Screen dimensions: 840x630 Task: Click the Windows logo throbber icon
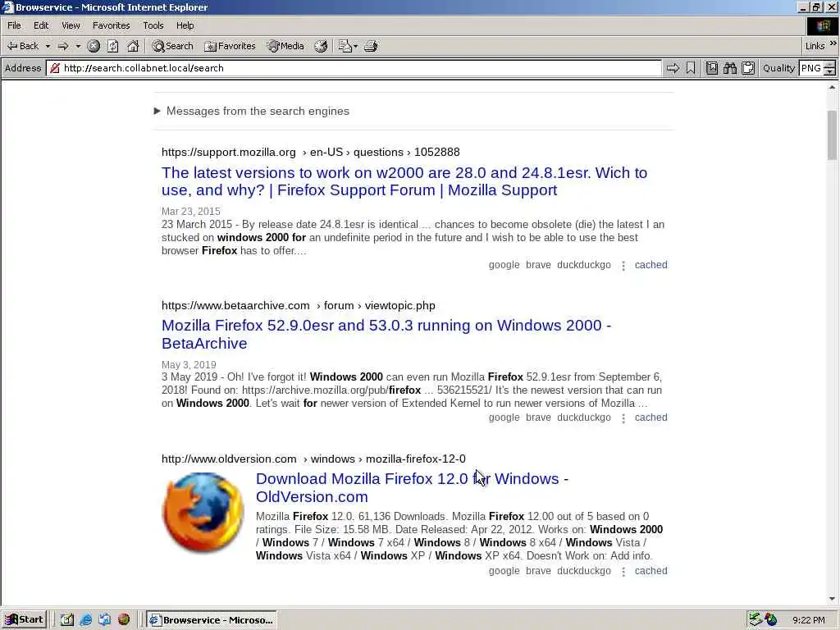[823, 25]
